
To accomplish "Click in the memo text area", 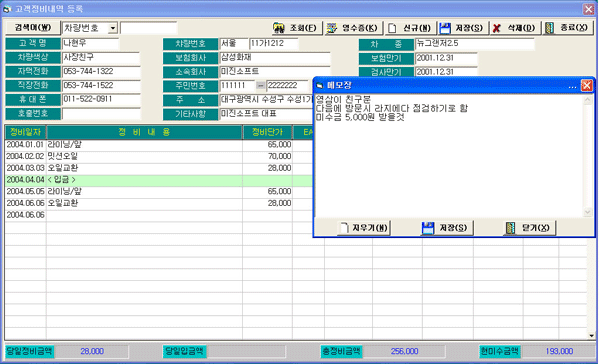I will pos(449,156).
